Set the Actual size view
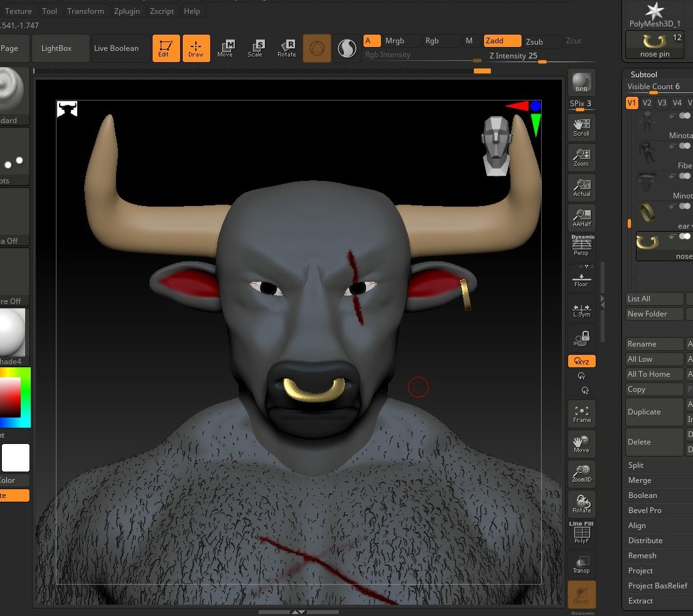This screenshot has width=693, height=616. pos(581,188)
